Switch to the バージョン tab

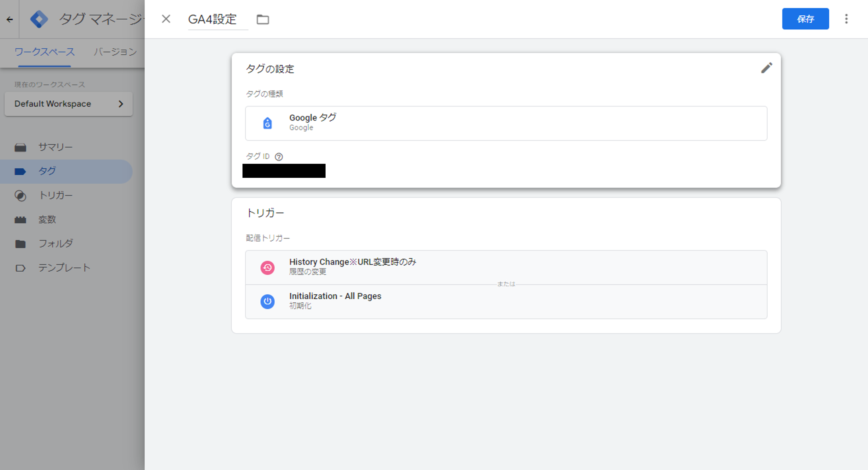pos(115,52)
